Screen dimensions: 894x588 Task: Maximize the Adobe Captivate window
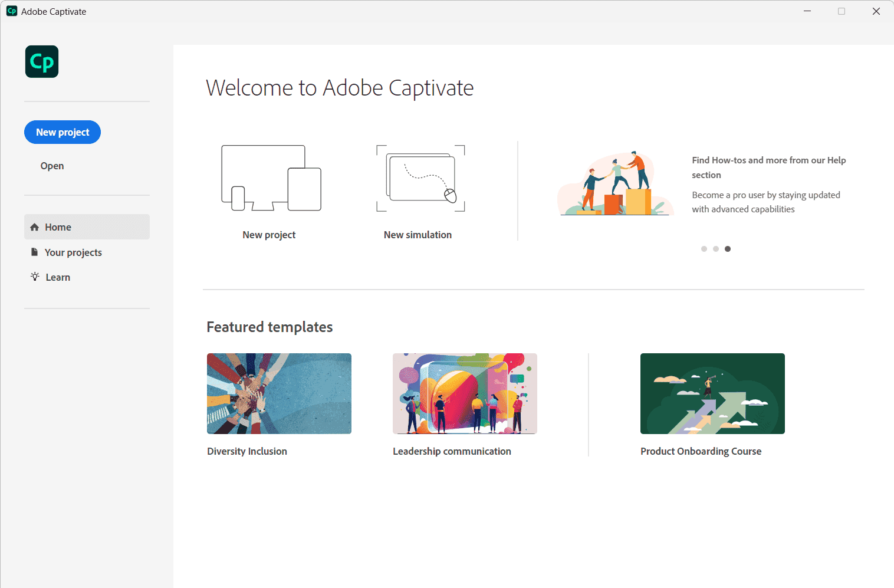point(842,11)
